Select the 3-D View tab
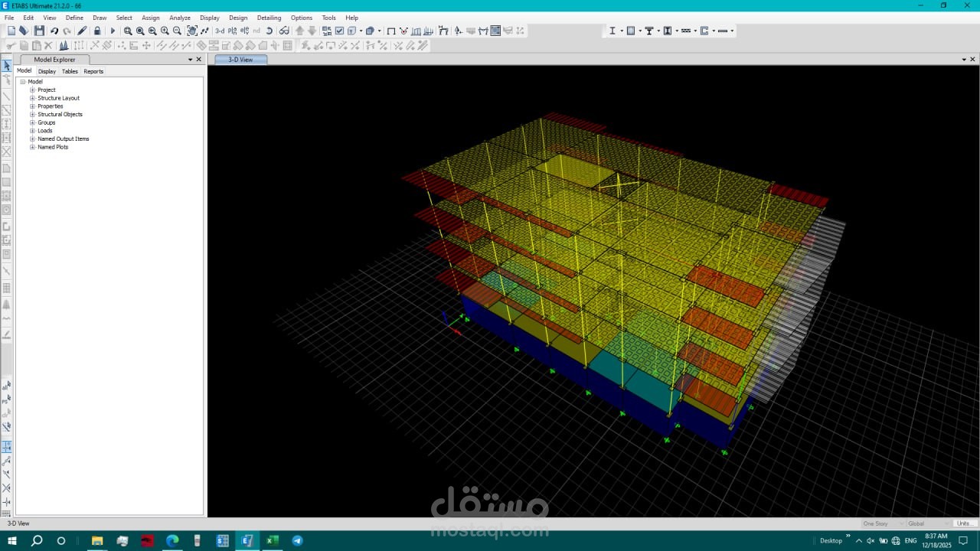This screenshot has width=980, height=551. [x=240, y=60]
